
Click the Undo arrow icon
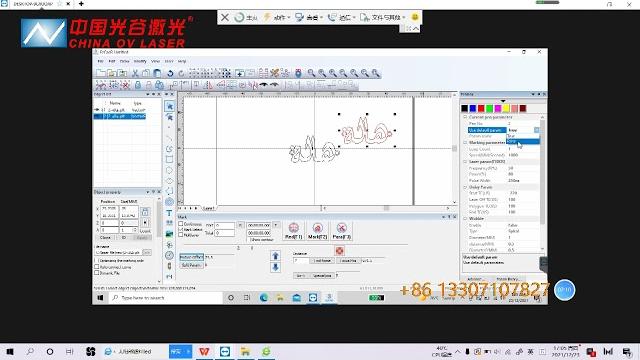click(x=170, y=73)
